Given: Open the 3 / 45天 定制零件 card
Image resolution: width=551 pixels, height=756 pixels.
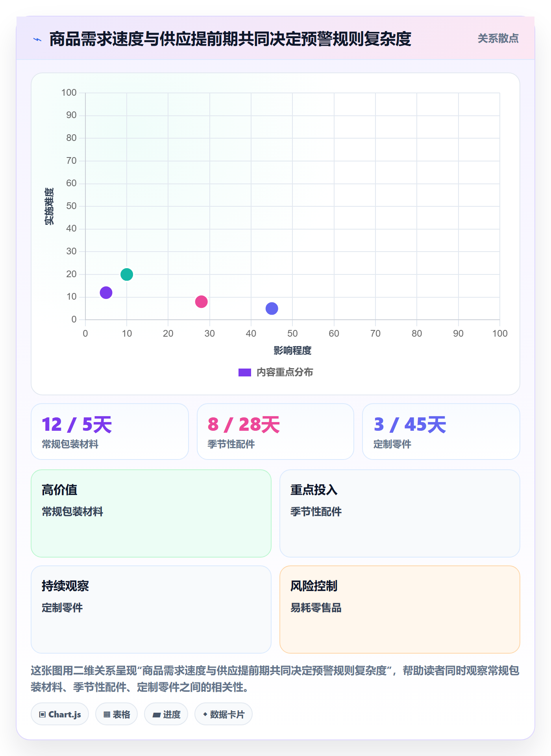Looking at the screenshot, I should pos(441,432).
